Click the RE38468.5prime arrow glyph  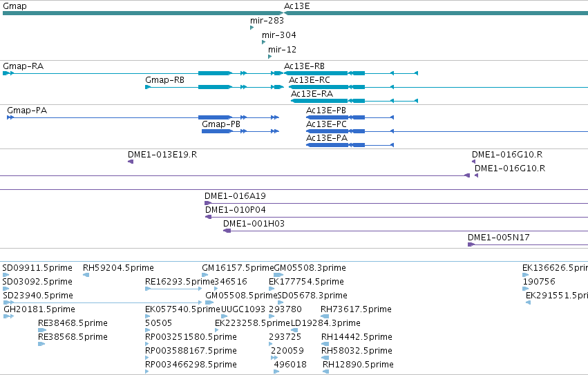(x=42, y=330)
